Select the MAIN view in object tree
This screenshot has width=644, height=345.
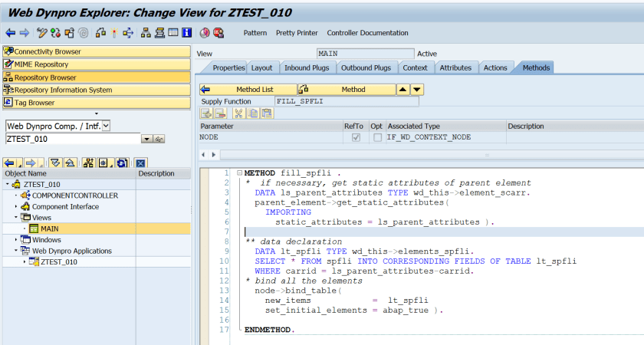(49, 228)
